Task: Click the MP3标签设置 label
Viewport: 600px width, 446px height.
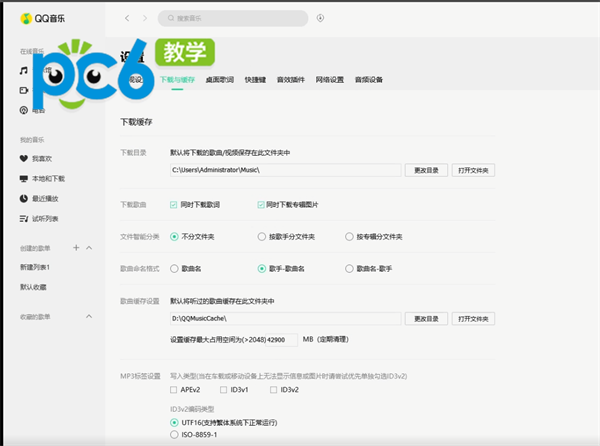Action: (140, 376)
